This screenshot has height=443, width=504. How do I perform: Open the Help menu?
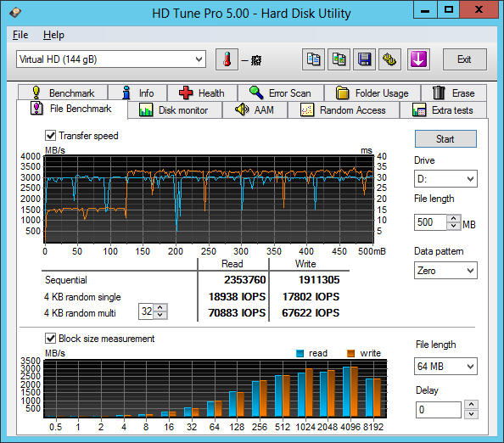(x=53, y=35)
